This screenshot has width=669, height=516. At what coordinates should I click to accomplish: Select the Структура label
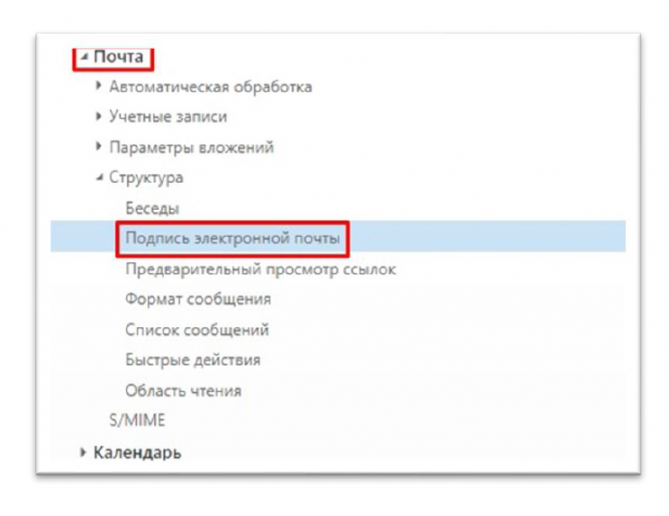click(146, 178)
